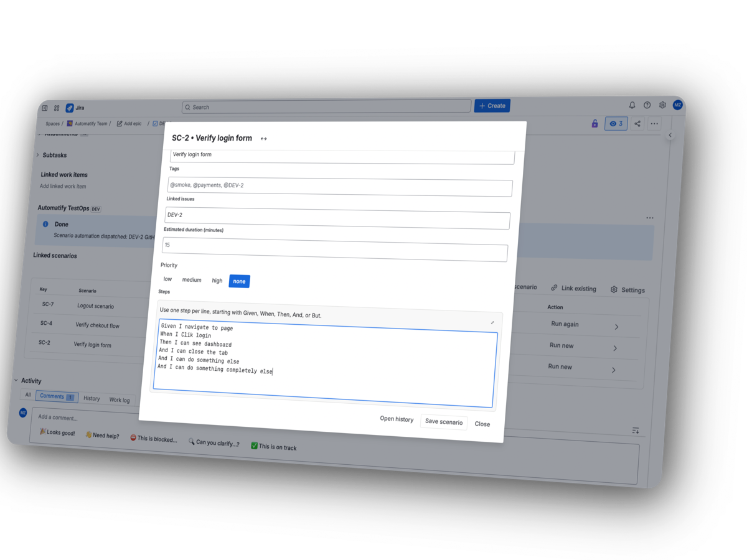
Task: Select high priority
Action: (217, 281)
